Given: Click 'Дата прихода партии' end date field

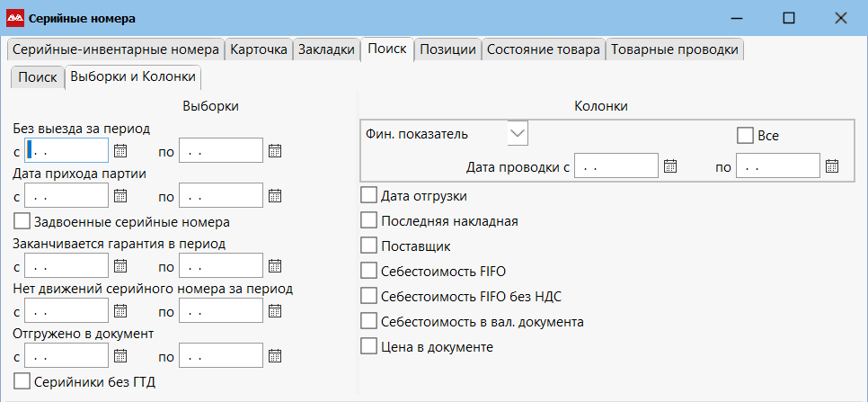Looking at the screenshot, I should [220, 195].
